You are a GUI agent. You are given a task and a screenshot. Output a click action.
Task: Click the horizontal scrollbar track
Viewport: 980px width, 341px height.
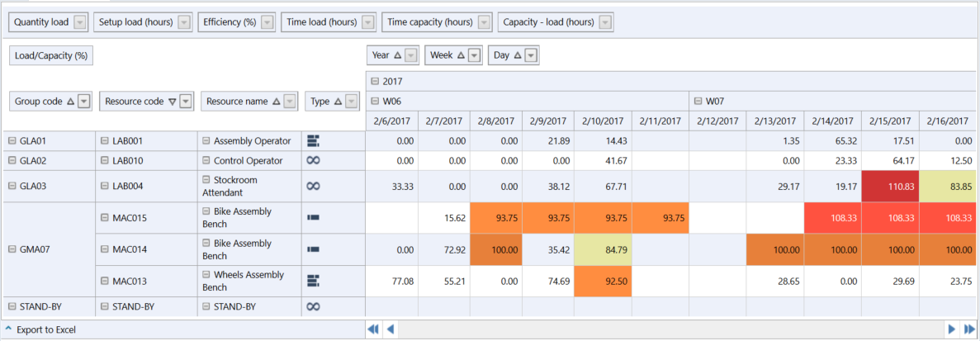coord(660,329)
